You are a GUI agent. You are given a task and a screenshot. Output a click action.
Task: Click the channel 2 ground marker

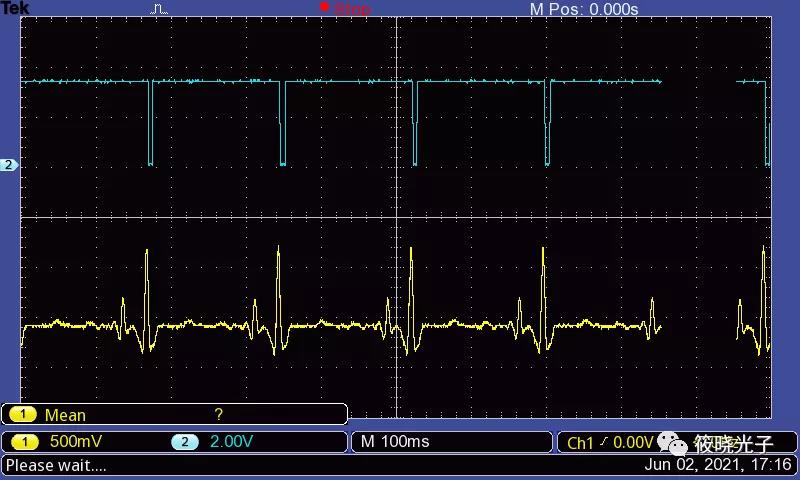[9, 165]
